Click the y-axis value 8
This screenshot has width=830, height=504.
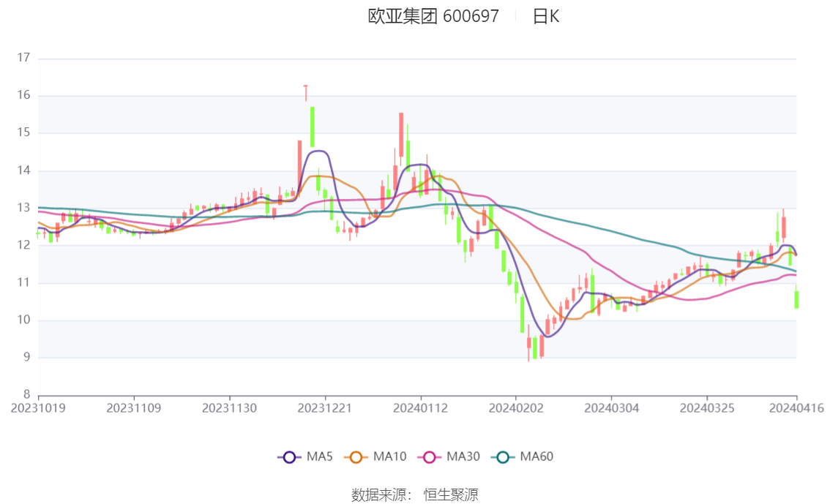tap(26, 394)
